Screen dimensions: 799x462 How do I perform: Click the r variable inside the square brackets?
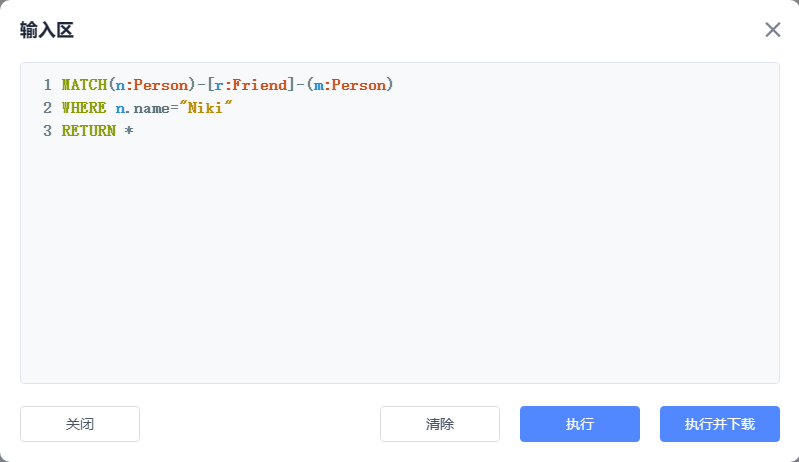pos(219,85)
